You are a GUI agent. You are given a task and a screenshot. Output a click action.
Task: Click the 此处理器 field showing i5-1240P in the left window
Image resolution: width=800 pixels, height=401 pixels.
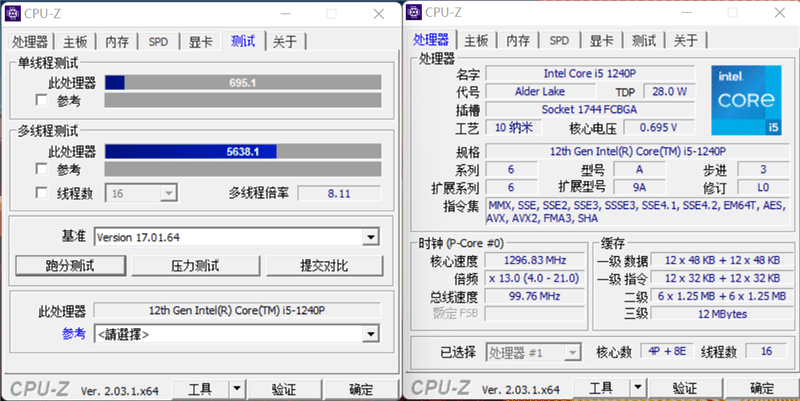click(237, 310)
